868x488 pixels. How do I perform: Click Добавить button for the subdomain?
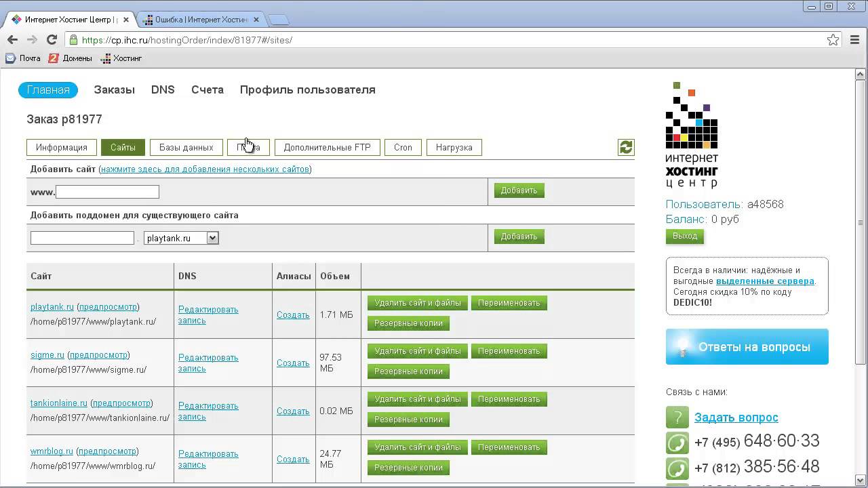[x=519, y=237]
